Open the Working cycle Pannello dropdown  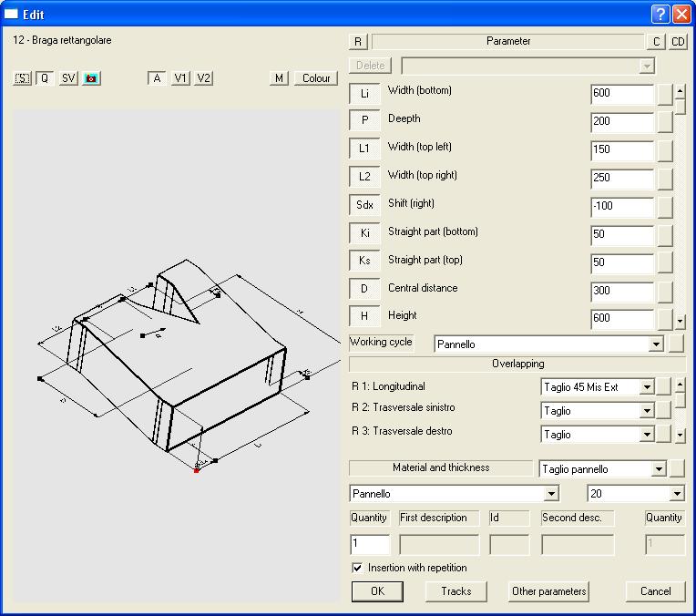click(655, 344)
